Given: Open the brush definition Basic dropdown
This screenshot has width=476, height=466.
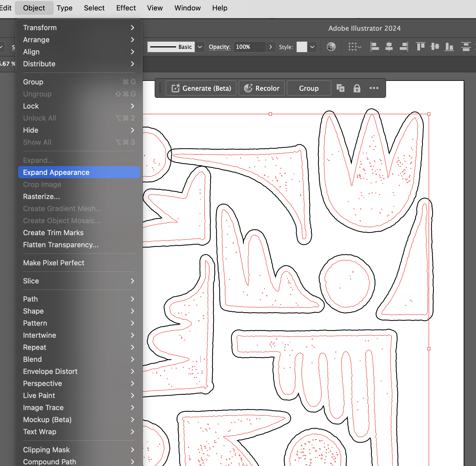Looking at the screenshot, I should (200, 47).
